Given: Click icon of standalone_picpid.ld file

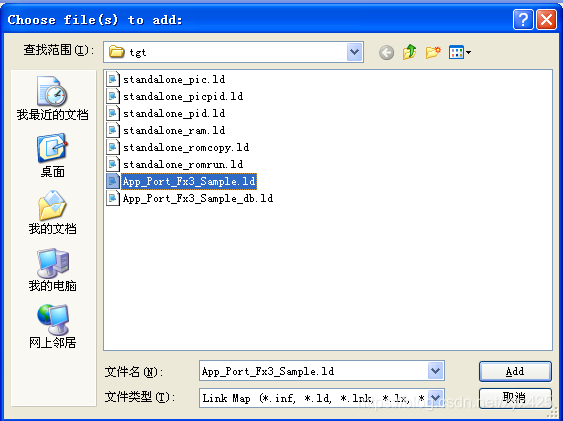Looking at the screenshot, I should 113,96.
